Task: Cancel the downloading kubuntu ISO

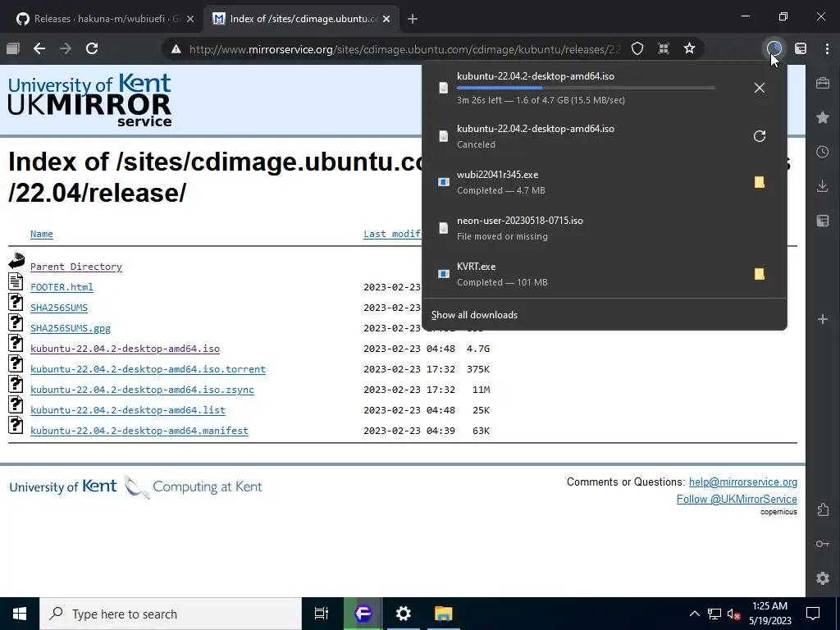Action: click(759, 88)
